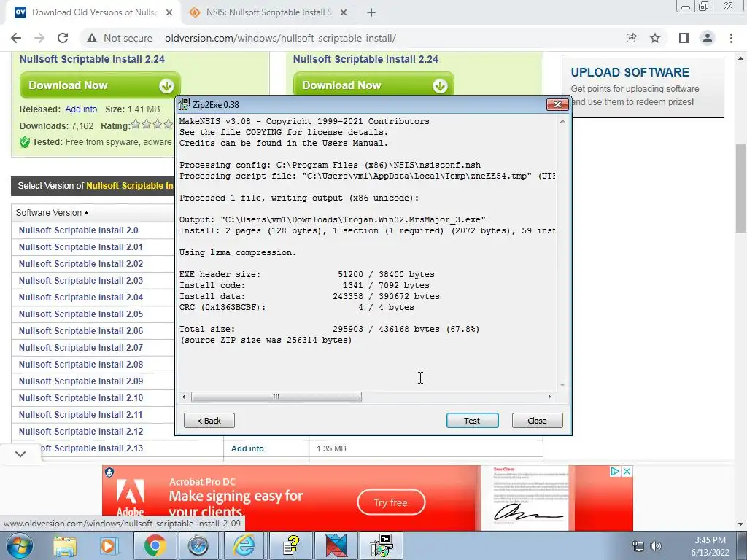The width and height of the screenshot is (747, 560).
Task: Open Nullsoft Scriptable Install 2.07 link
Action: pyautogui.click(x=81, y=348)
